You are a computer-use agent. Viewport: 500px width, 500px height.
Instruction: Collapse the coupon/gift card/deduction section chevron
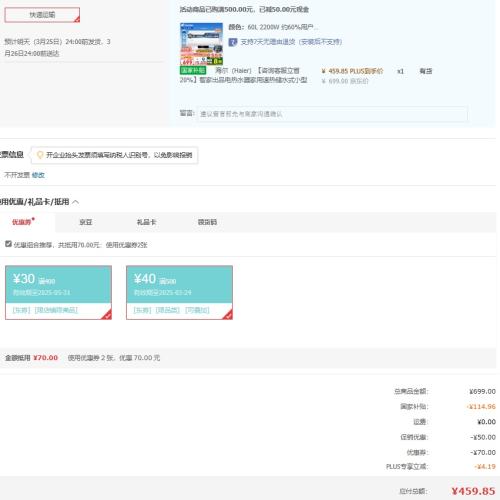point(76,202)
